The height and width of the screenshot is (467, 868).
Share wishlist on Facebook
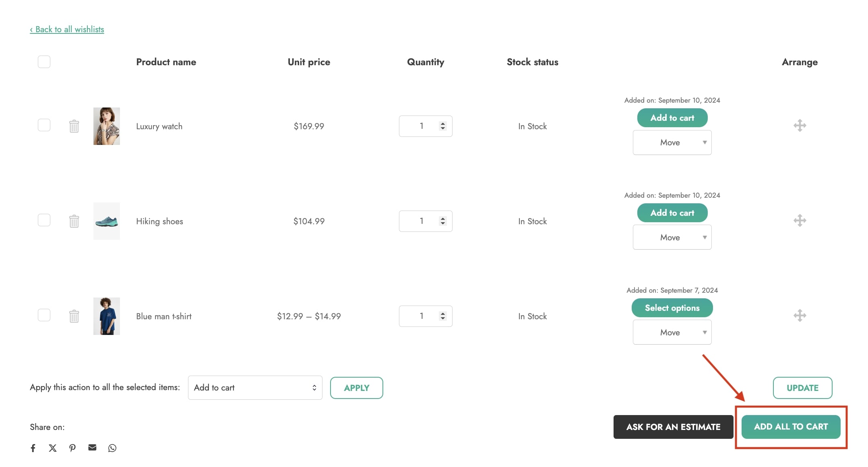coord(33,448)
